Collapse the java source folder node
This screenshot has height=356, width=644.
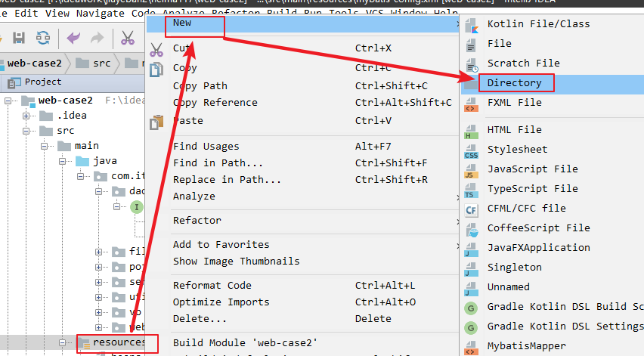63,161
